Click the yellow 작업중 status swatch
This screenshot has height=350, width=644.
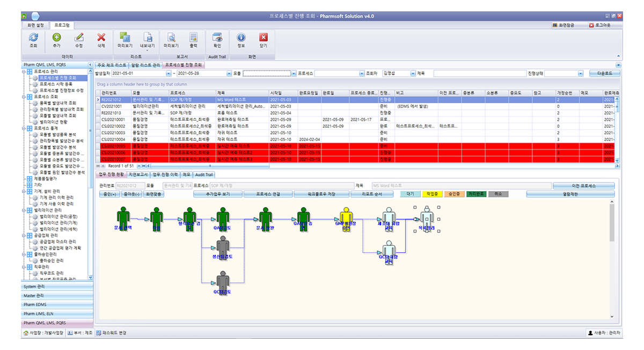[x=433, y=194]
